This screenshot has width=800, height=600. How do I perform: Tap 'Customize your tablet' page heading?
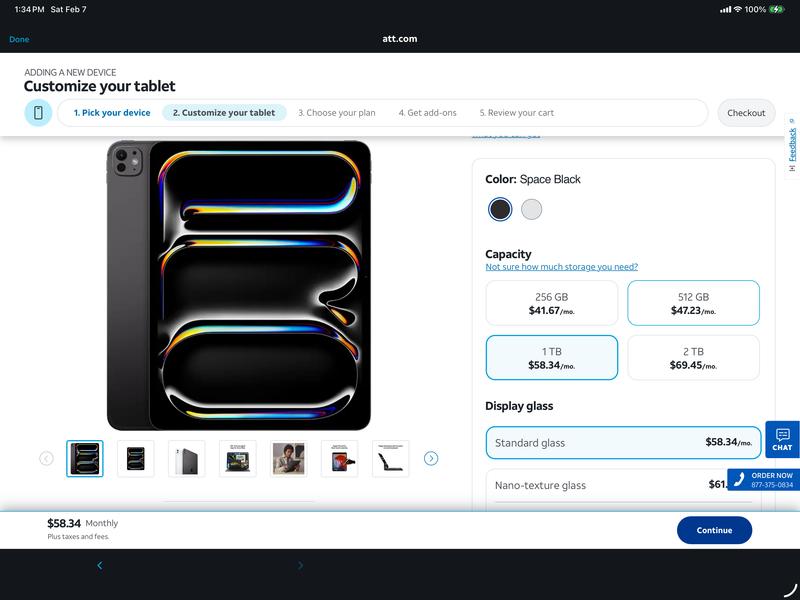(x=99, y=86)
